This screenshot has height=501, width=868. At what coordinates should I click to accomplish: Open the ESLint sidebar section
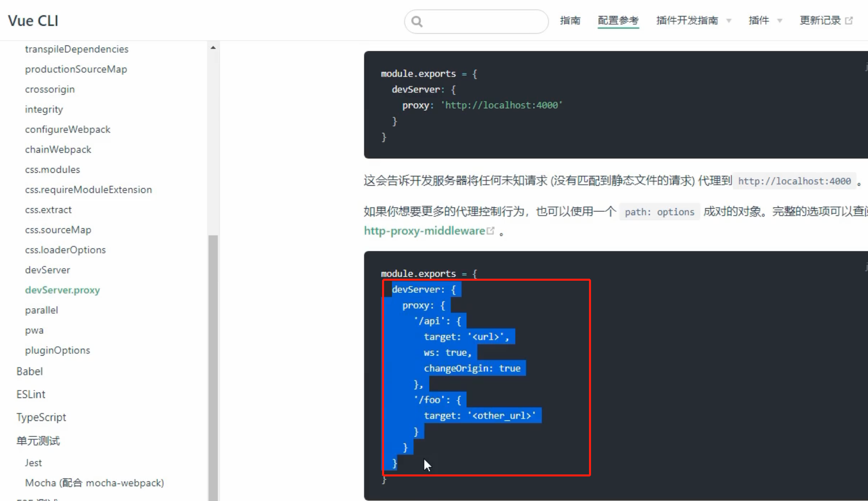(31, 394)
